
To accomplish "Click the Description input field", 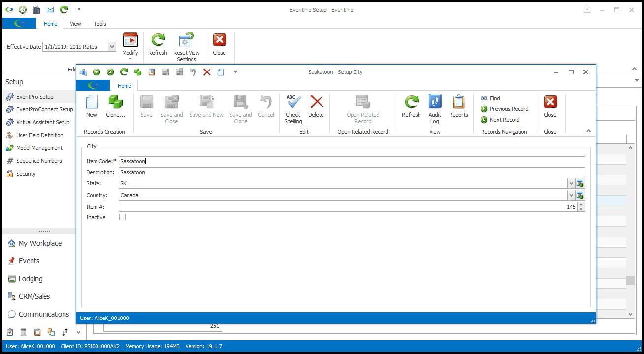I will tap(352, 172).
